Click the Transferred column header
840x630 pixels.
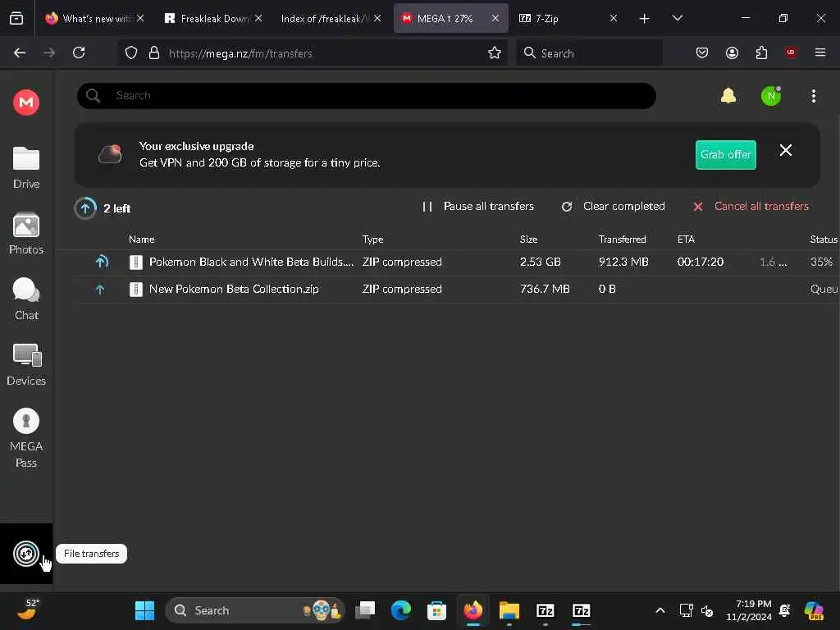pos(622,239)
